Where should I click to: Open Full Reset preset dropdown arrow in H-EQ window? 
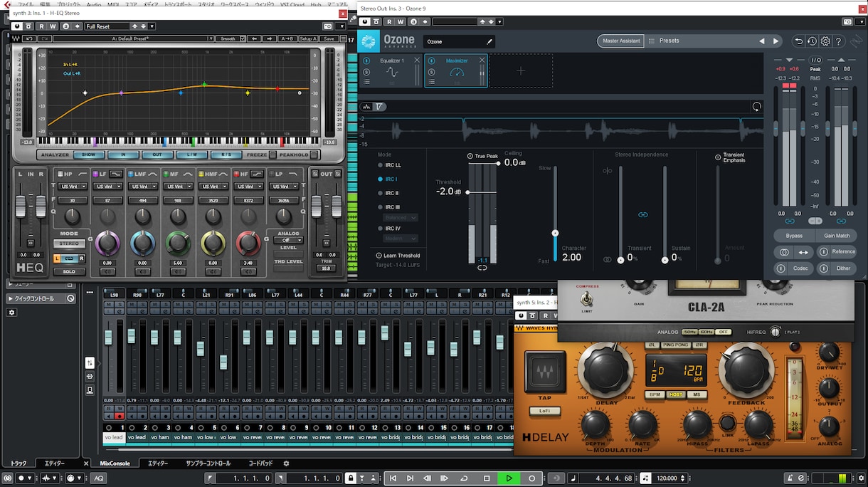click(x=152, y=26)
